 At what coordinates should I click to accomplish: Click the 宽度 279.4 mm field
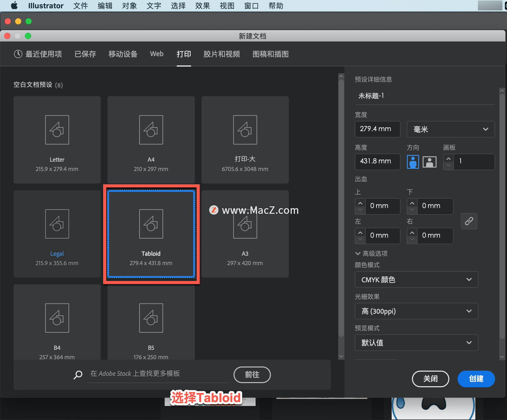click(377, 129)
